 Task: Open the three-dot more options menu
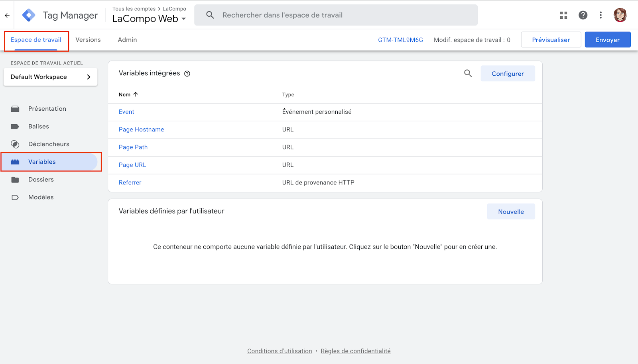click(601, 15)
